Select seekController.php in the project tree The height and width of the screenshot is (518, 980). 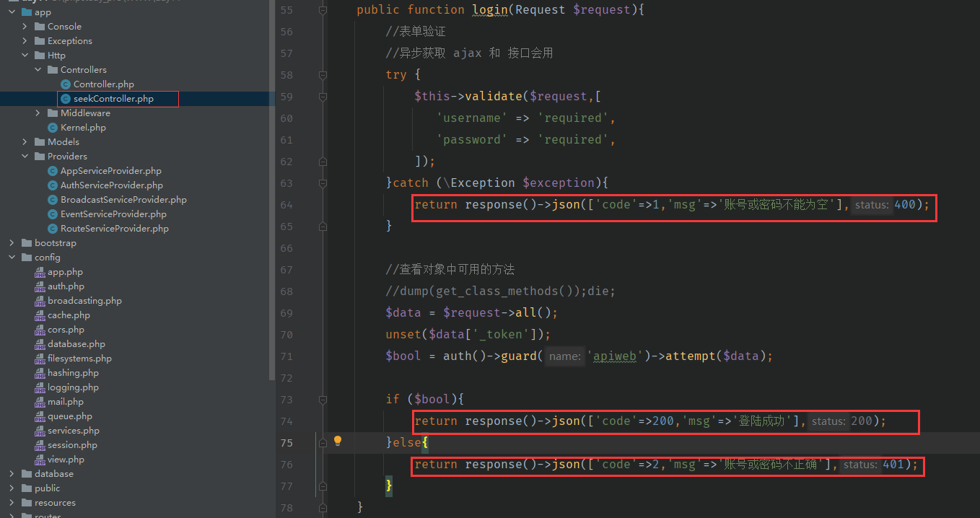point(117,98)
